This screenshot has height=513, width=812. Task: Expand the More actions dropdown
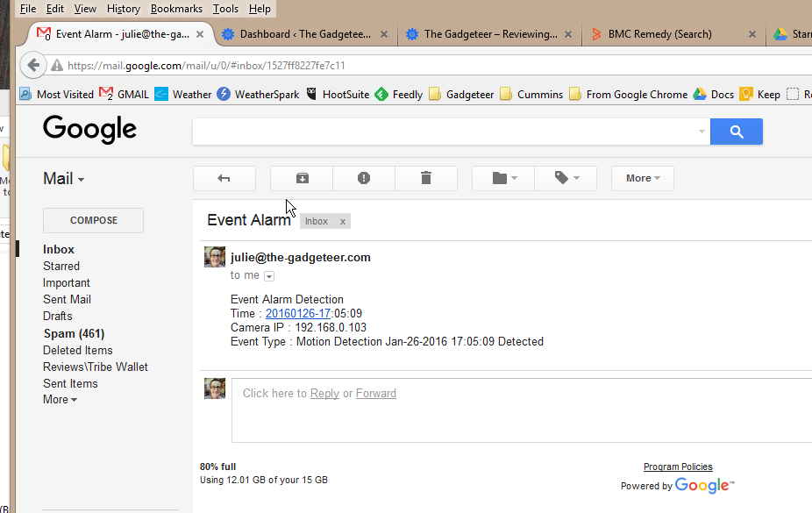pyautogui.click(x=642, y=178)
